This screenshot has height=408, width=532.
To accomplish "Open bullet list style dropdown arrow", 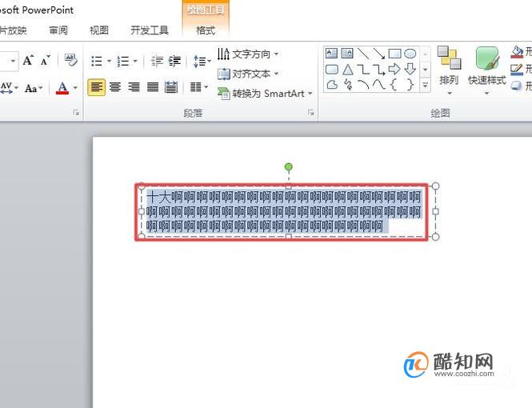I will 109,61.
